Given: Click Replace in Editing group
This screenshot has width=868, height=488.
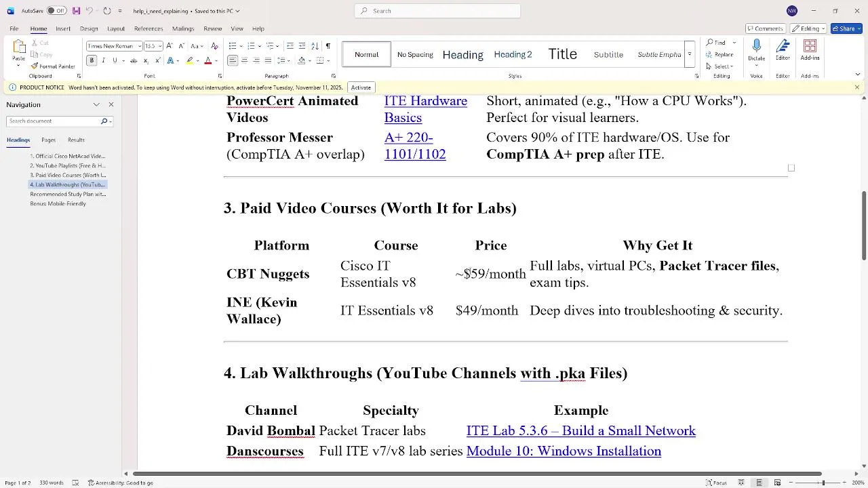Looking at the screenshot, I should tap(719, 54).
